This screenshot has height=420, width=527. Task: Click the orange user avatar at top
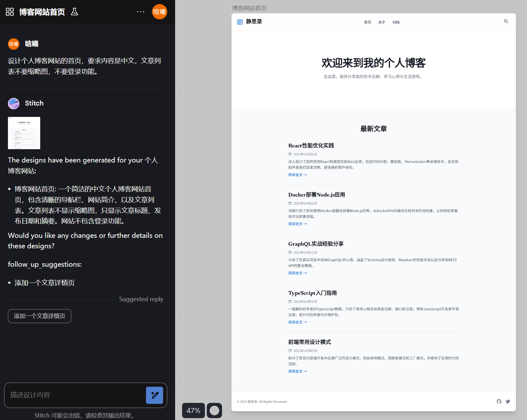tap(159, 12)
